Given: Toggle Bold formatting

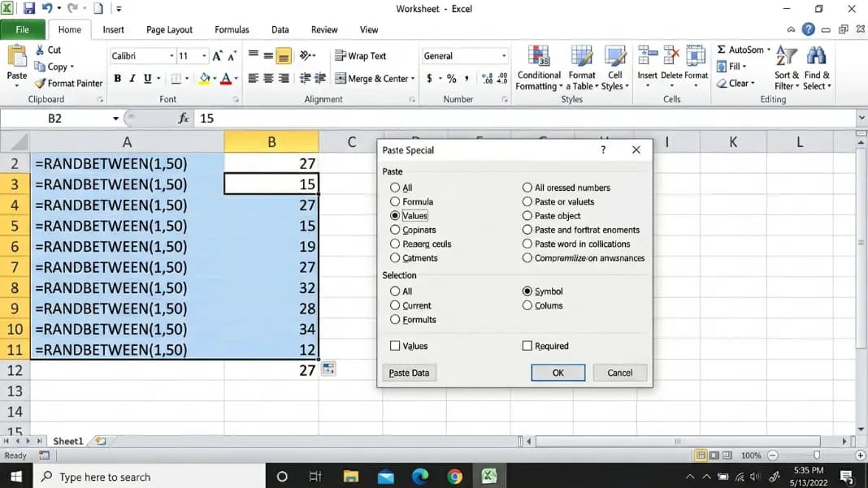Looking at the screenshot, I should [117, 79].
